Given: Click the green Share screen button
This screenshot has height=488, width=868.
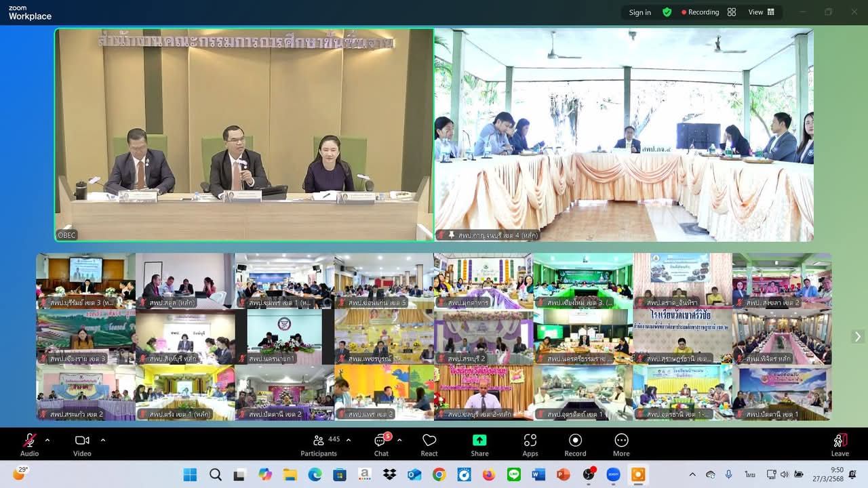Looking at the screenshot, I should point(479,445).
